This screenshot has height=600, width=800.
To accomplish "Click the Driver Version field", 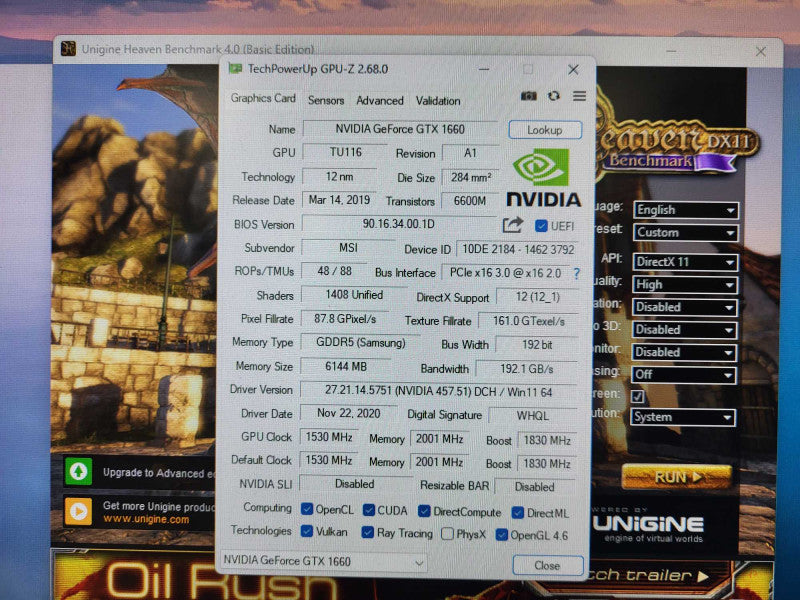I will pyautogui.click(x=438, y=391).
